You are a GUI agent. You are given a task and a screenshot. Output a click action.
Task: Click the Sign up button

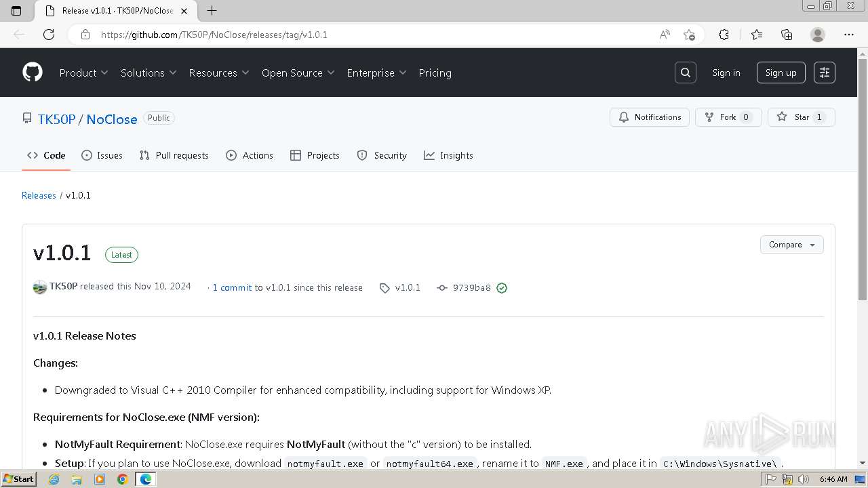point(781,73)
